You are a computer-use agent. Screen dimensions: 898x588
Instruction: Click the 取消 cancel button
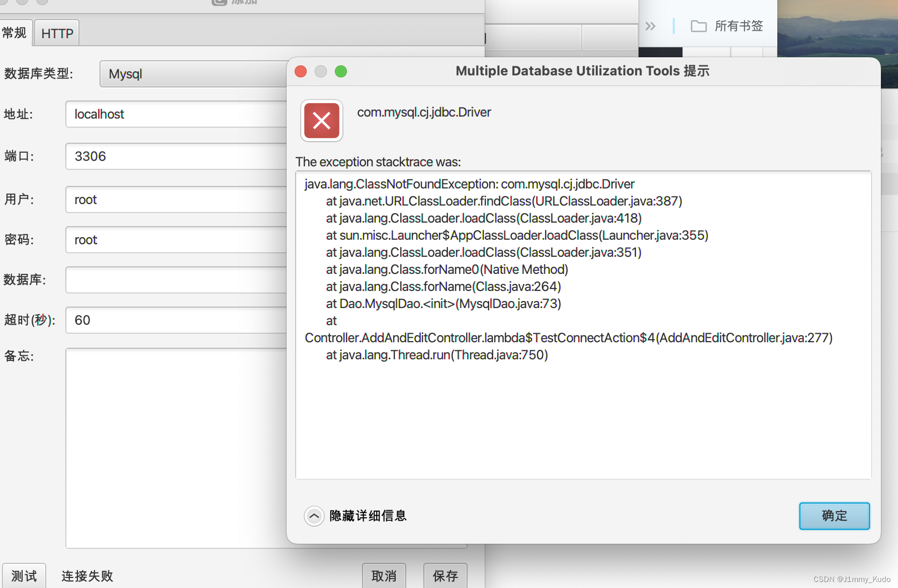coord(384,575)
